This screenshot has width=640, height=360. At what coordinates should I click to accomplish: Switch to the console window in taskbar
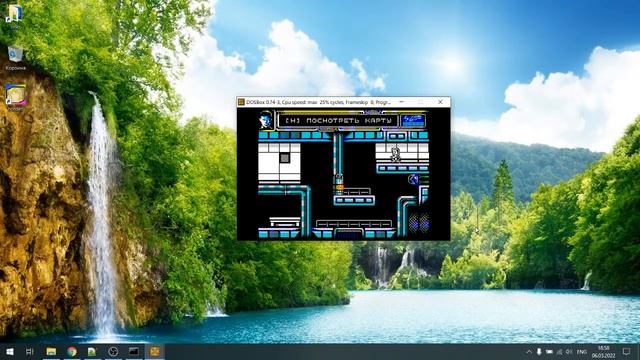(133, 351)
